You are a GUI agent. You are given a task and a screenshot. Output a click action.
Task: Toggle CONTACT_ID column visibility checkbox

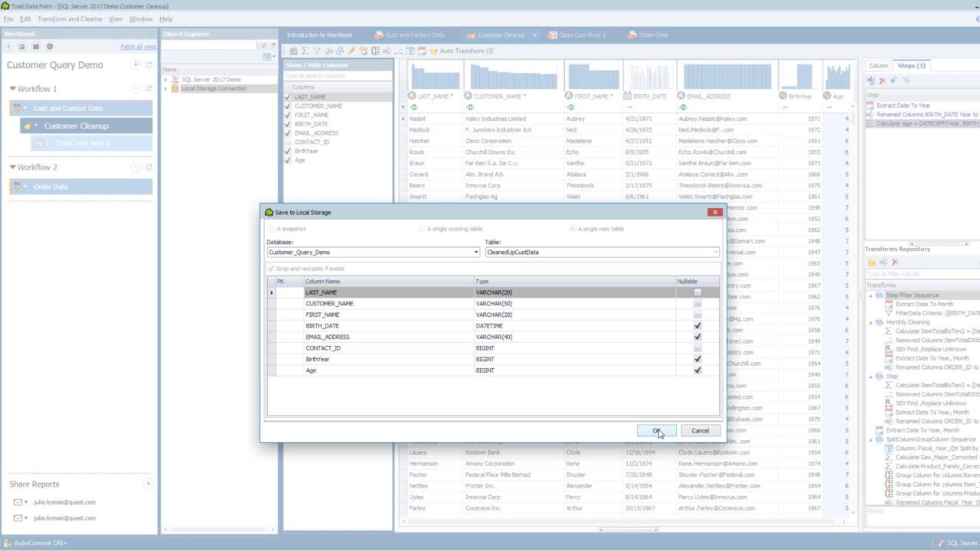pos(288,142)
